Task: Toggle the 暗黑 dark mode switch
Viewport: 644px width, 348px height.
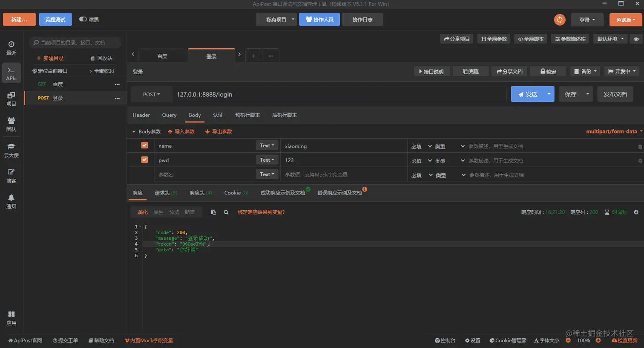Action: pyautogui.click(x=83, y=19)
